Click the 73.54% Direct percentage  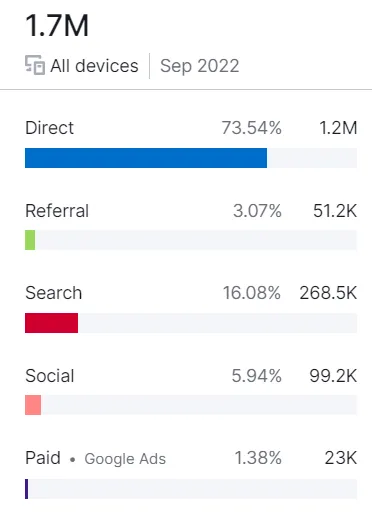coord(252,128)
